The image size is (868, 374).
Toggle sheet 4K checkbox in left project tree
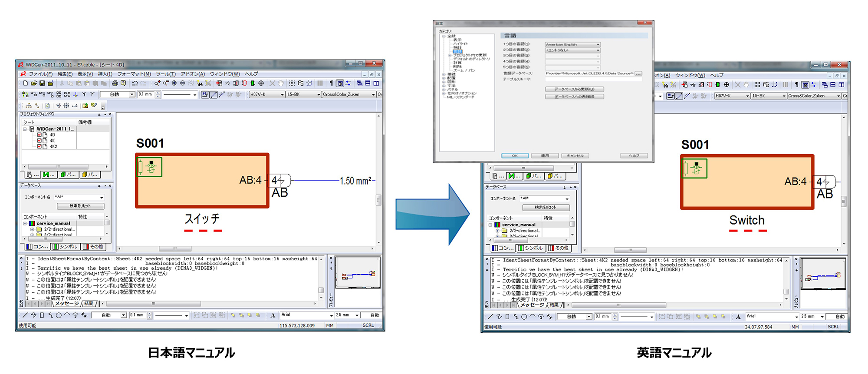[39, 141]
